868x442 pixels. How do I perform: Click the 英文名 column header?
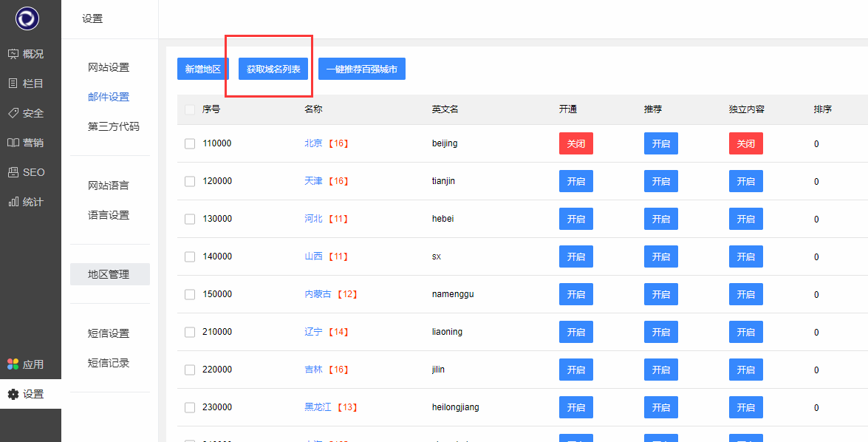[x=445, y=109]
